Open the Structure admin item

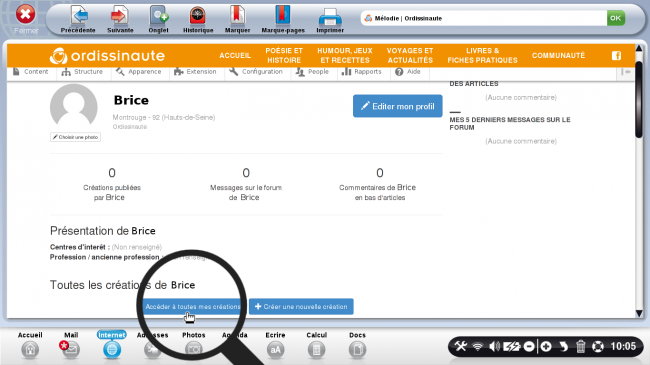[x=82, y=72]
